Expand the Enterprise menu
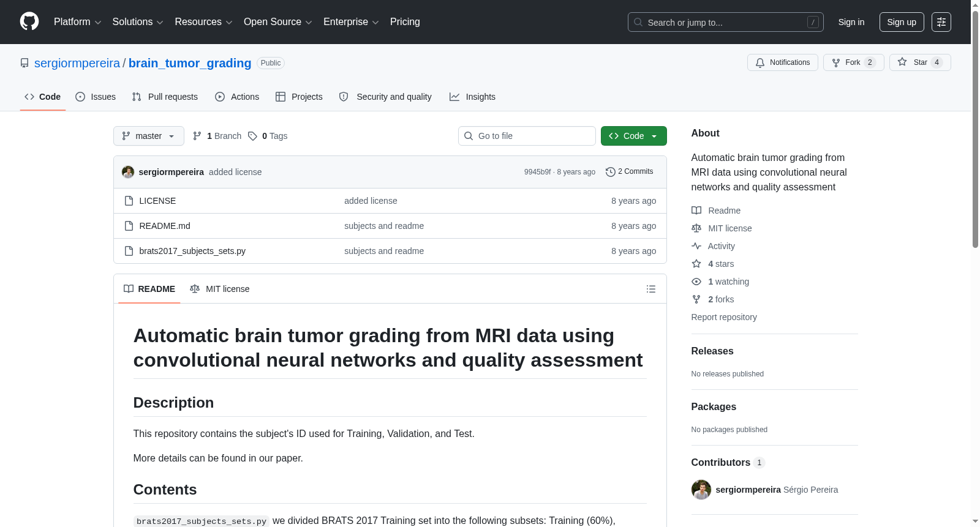 coord(351,22)
